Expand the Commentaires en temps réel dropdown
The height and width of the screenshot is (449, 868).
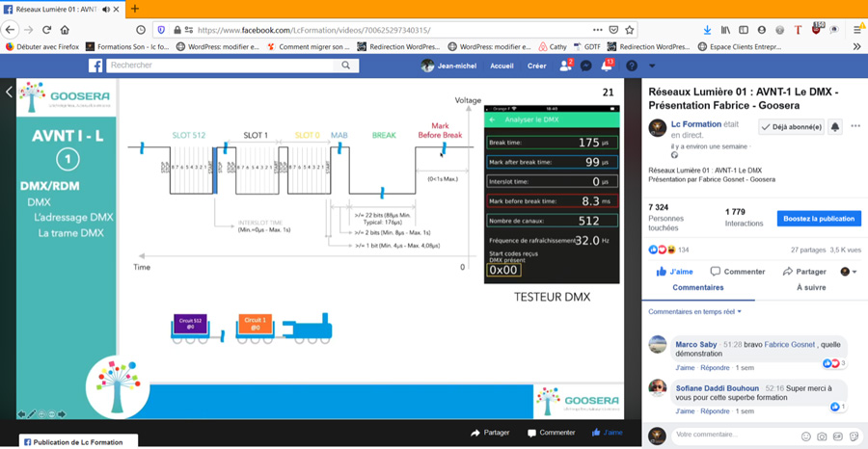pyautogui.click(x=694, y=312)
